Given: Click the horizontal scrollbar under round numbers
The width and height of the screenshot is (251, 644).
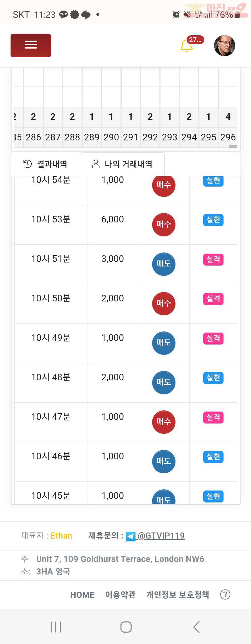Looking at the screenshot, I should point(233,146).
